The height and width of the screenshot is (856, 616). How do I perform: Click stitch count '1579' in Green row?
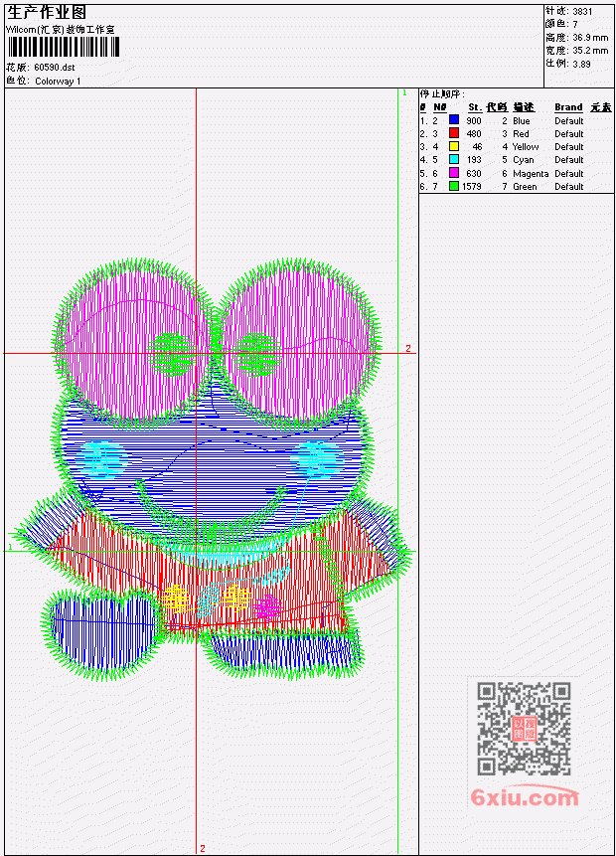click(x=471, y=187)
